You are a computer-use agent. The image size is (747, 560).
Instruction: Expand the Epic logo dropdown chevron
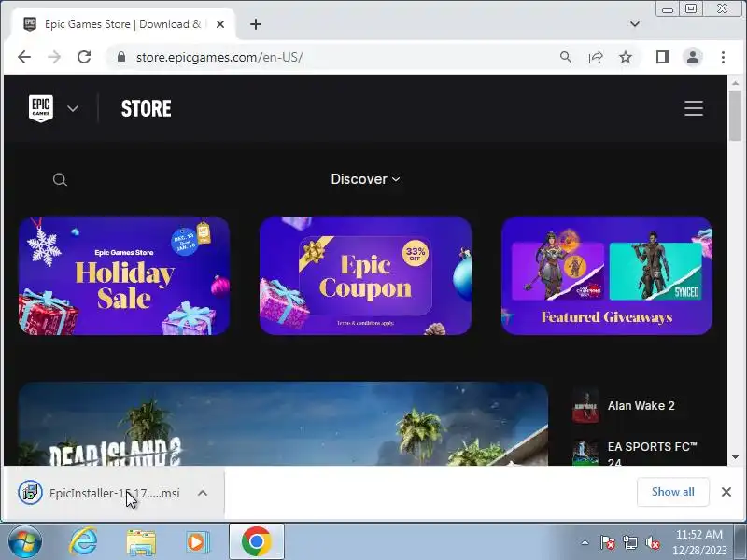point(73,108)
